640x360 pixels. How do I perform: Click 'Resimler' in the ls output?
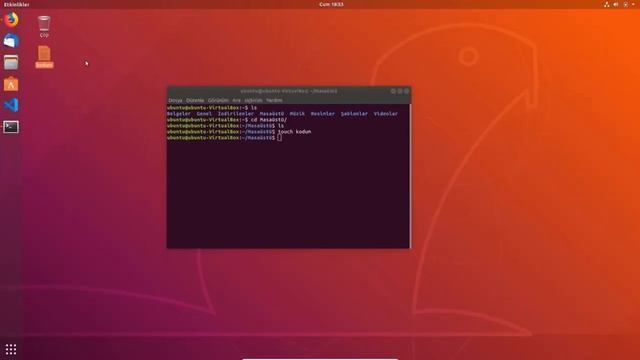tap(322, 114)
